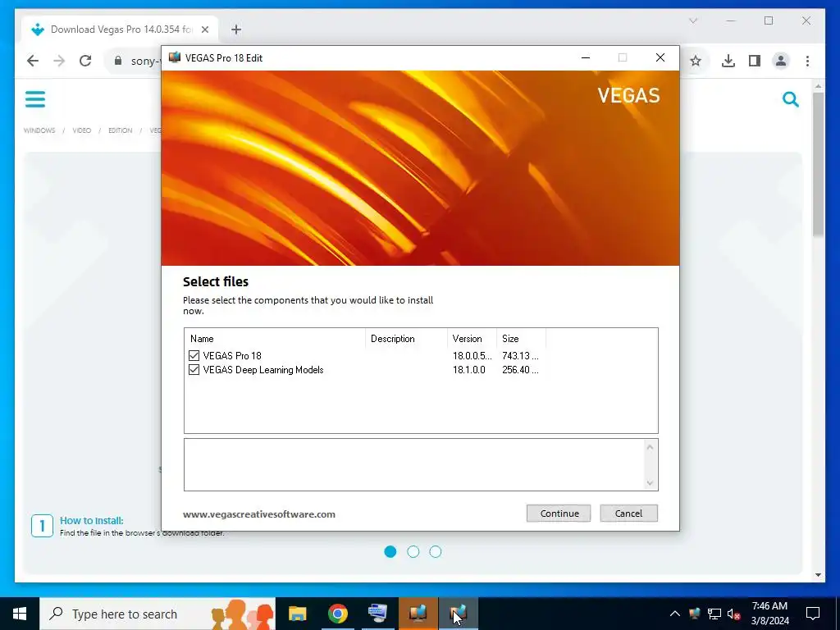Viewport: 840px width, 630px height.
Task: Open Chrome downloads icon
Action: (x=728, y=61)
